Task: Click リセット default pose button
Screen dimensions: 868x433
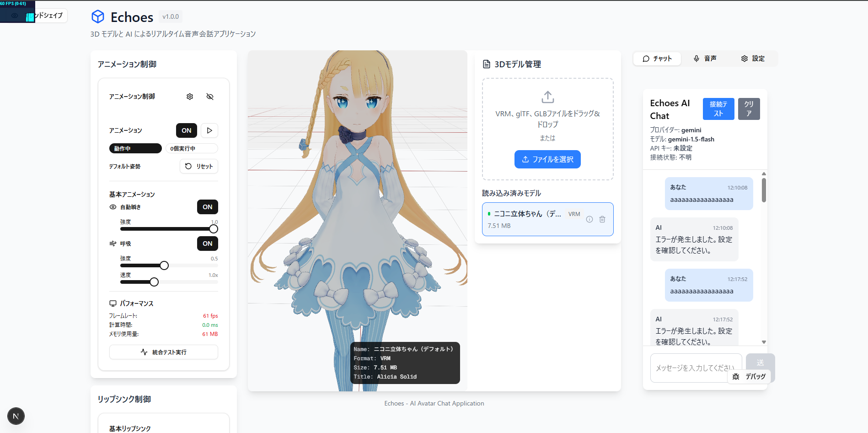Action: pyautogui.click(x=199, y=166)
